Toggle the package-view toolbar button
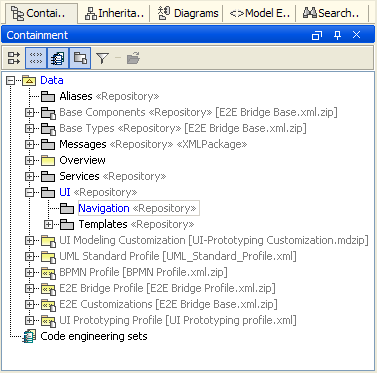This screenshot has width=377, height=373. (x=80, y=58)
